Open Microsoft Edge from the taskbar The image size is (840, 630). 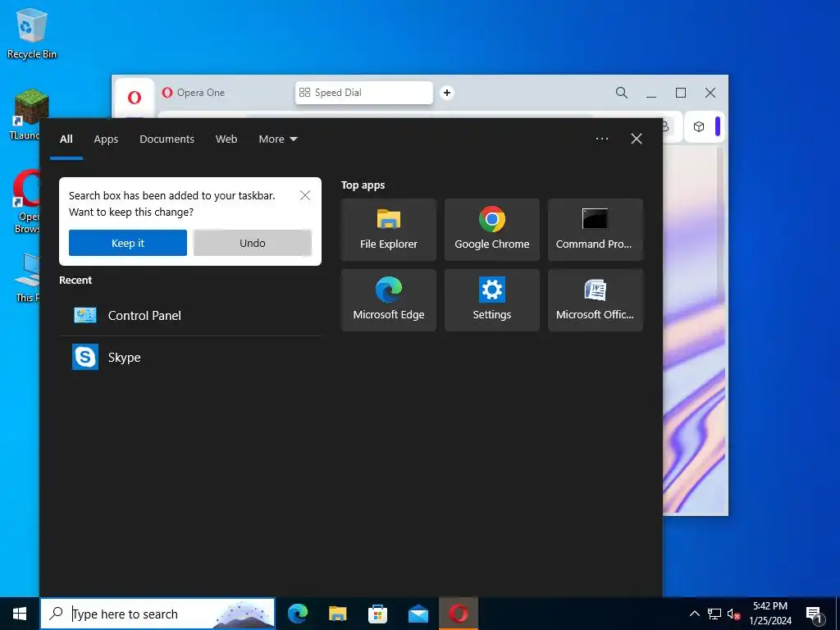click(x=297, y=614)
